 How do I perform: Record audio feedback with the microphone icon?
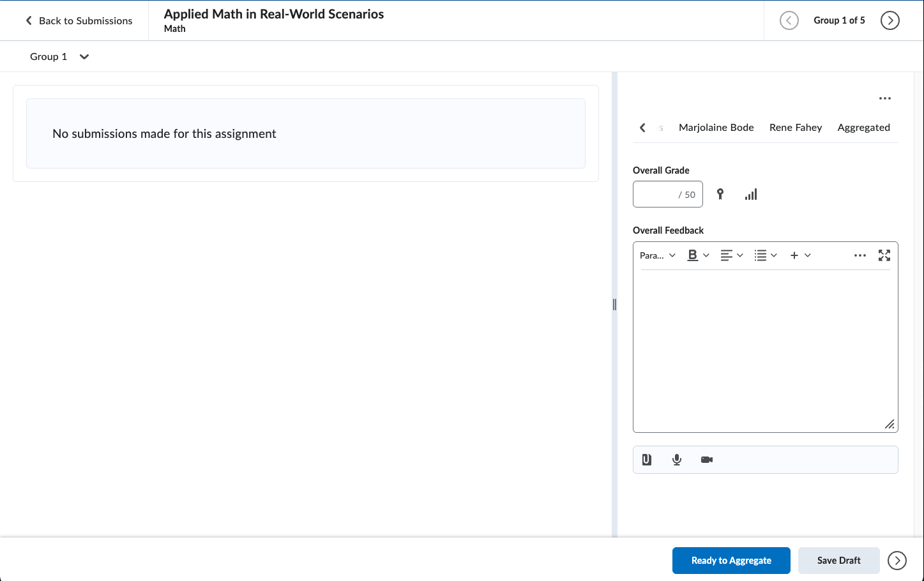click(677, 460)
